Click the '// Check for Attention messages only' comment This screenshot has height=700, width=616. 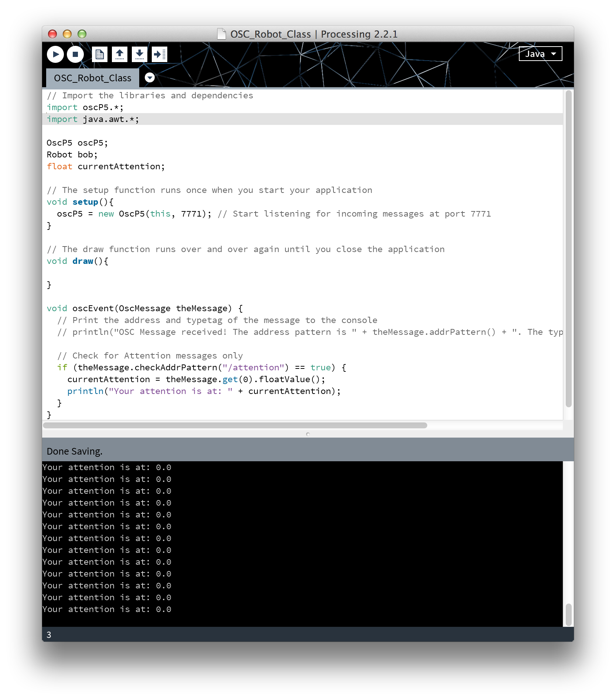point(150,356)
